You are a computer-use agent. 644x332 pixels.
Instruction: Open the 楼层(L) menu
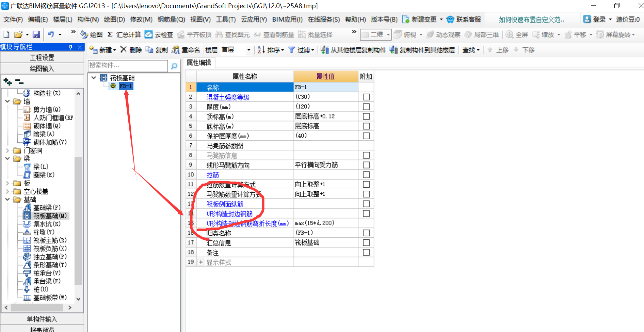tap(63, 19)
